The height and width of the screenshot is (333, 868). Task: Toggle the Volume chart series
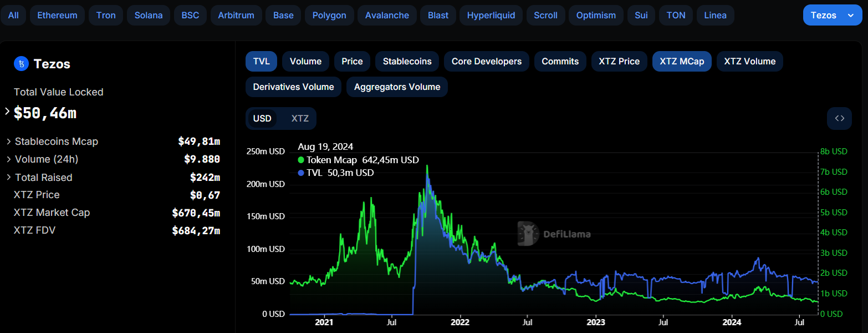[305, 61]
